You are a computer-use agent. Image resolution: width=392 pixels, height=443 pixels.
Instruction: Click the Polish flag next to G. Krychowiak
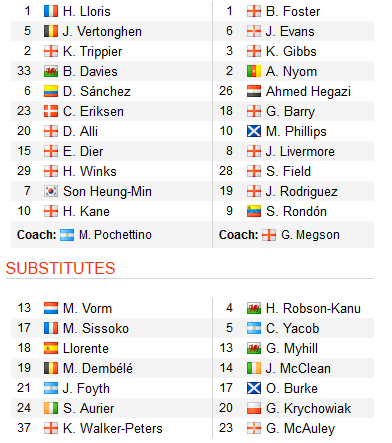pyautogui.click(x=254, y=408)
